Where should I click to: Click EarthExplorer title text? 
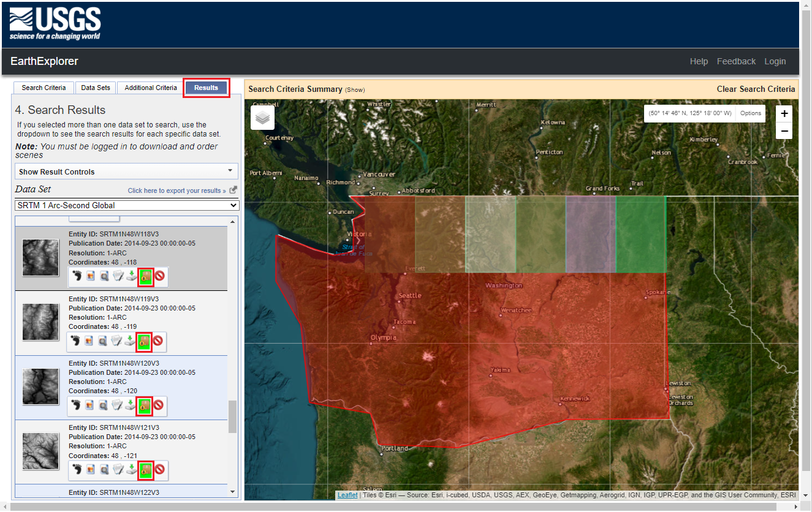[44, 61]
